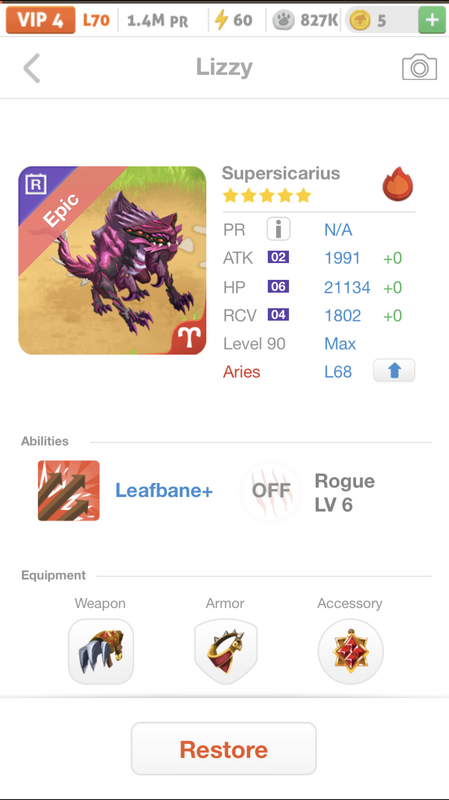Tap the Lizzy monster portrait thumbnail
Image resolution: width=449 pixels, height=800 pixels.
112,260
